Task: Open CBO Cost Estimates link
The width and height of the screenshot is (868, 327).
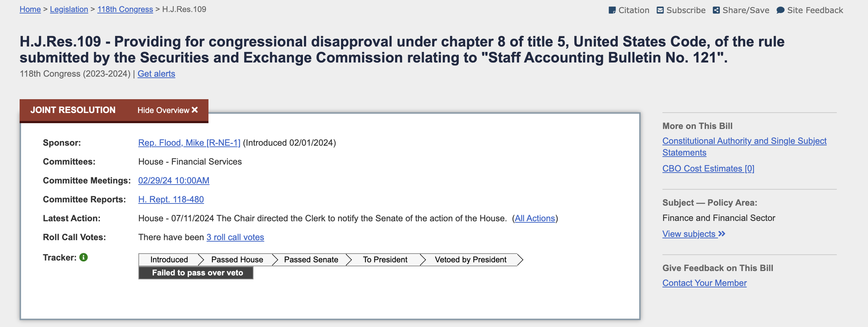Action: pyautogui.click(x=708, y=169)
